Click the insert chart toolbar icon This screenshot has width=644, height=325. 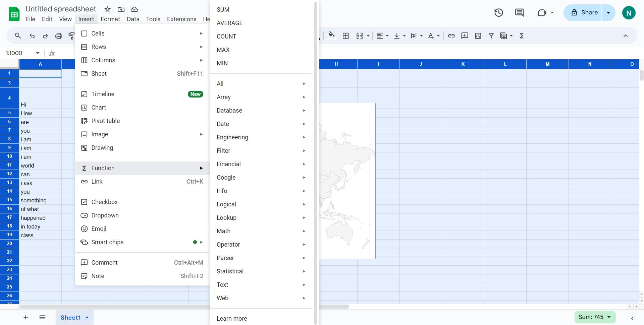click(478, 36)
